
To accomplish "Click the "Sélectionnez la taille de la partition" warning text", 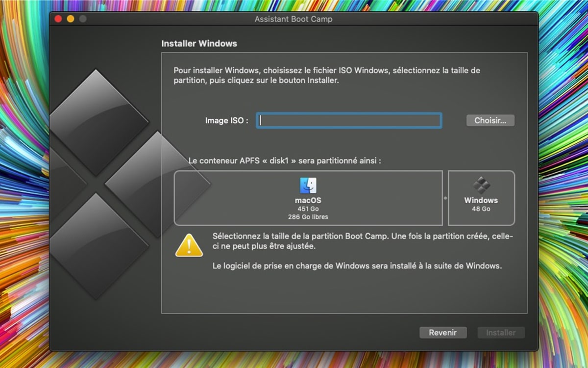I will click(x=363, y=241).
